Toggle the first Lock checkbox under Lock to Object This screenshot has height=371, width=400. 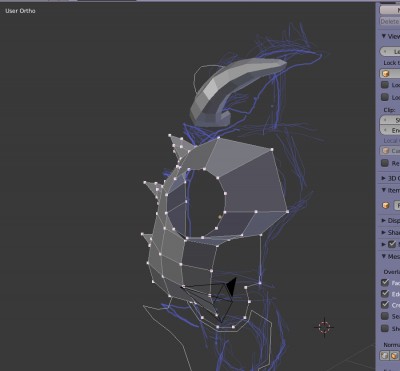385,85
